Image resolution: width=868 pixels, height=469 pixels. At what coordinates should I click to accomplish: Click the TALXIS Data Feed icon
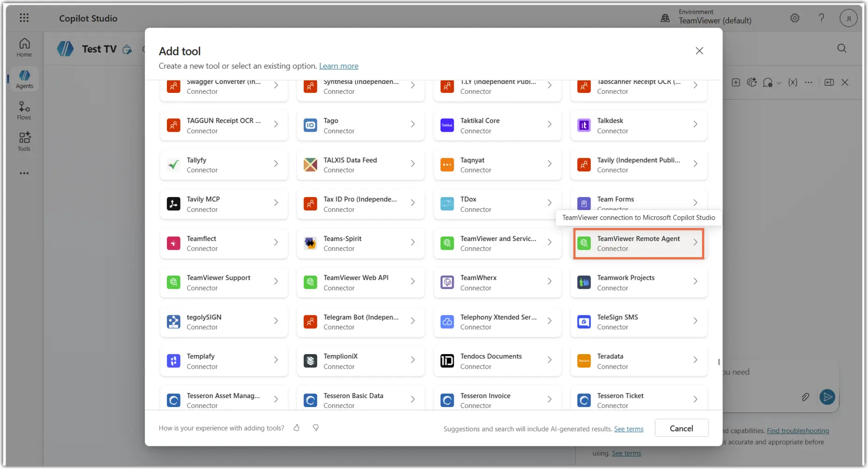coord(310,165)
